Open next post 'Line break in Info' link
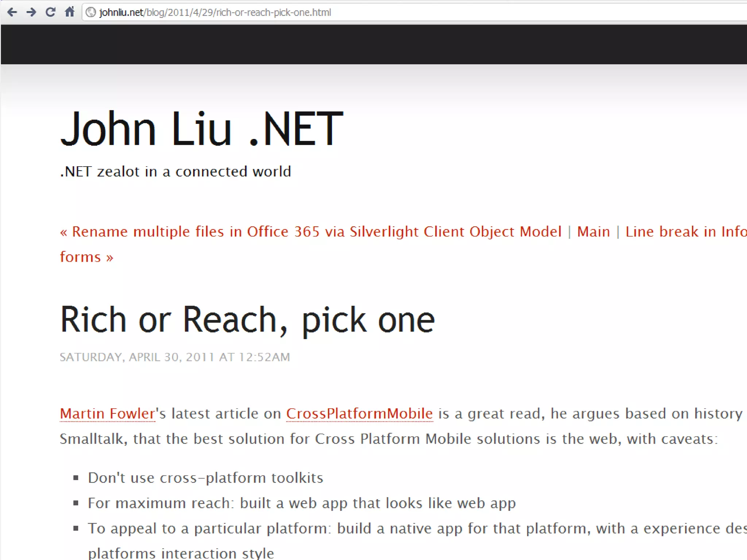 click(x=686, y=232)
